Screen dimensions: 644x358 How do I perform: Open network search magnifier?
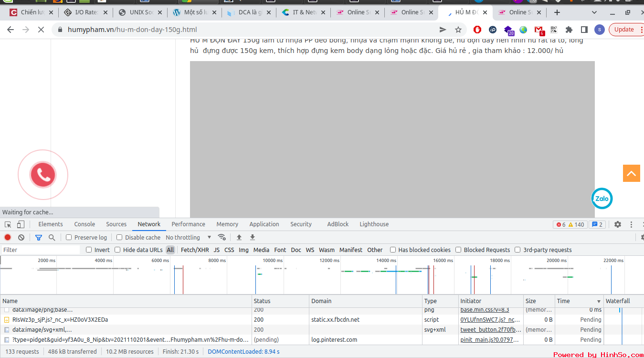(x=52, y=237)
